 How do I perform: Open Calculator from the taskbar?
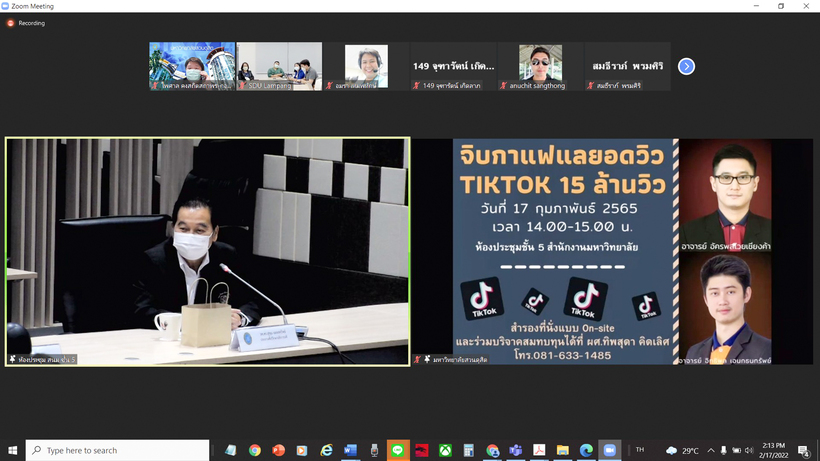[x=469, y=450]
